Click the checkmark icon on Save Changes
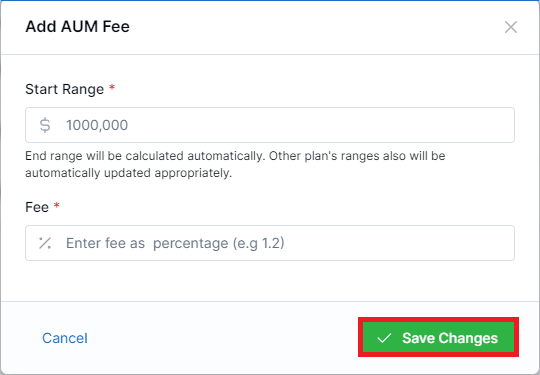This screenshot has width=540, height=375. [x=384, y=338]
